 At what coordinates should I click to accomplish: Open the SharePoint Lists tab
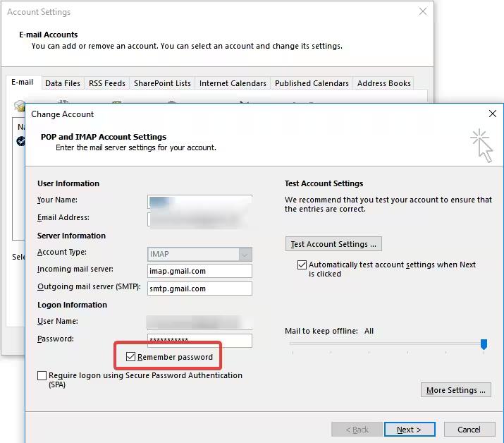tap(162, 83)
